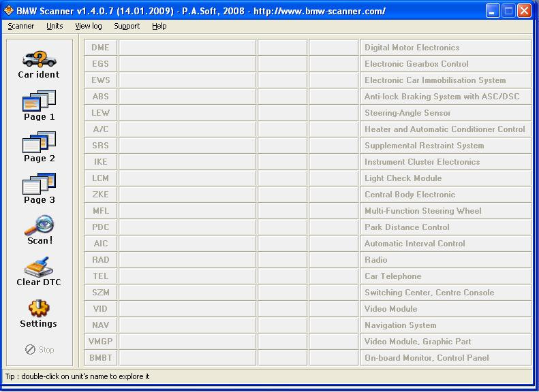The height and width of the screenshot is (392, 539).
Task: Click Automatic Interval Control description
Action: (414, 244)
